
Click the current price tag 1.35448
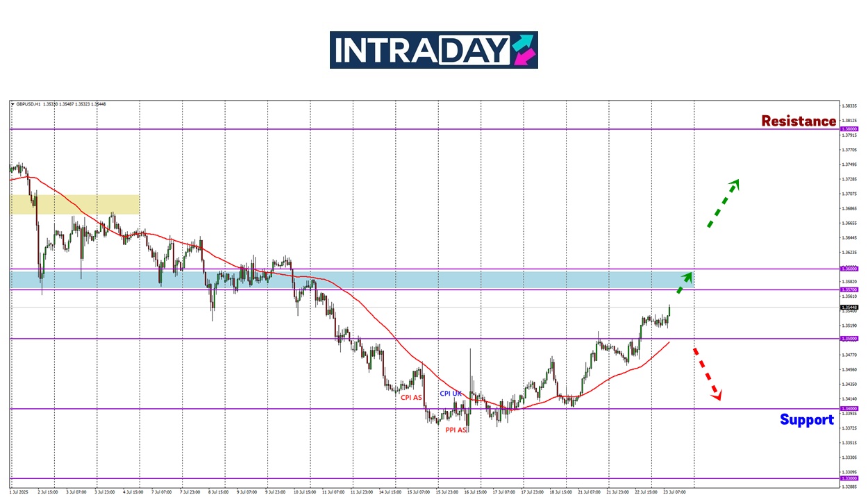click(849, 307)
